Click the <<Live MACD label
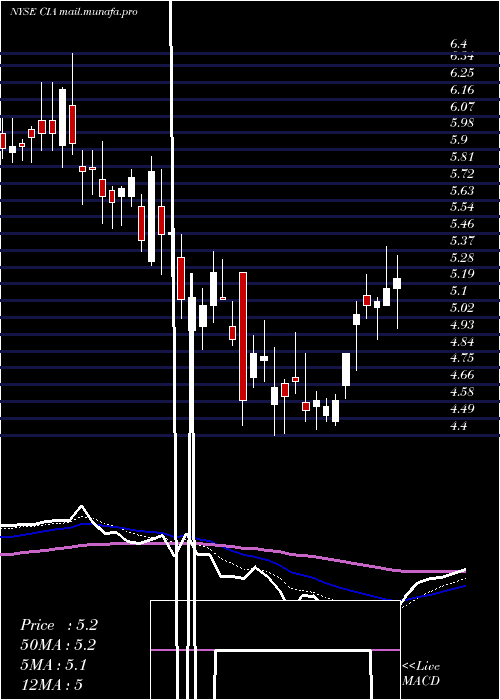Screen dimensions: 500x700 [421, 673]
